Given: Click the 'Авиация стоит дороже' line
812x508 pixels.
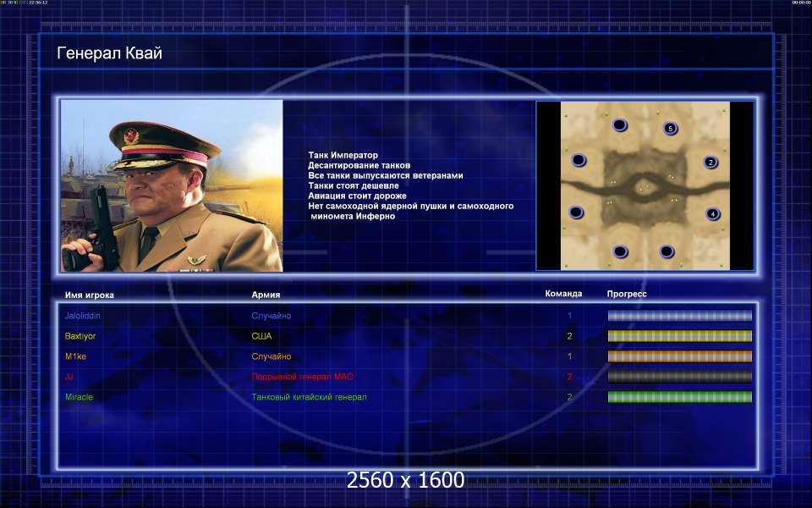Looking at the screenshot, I should pyautogui.click(x=357, y=196).
